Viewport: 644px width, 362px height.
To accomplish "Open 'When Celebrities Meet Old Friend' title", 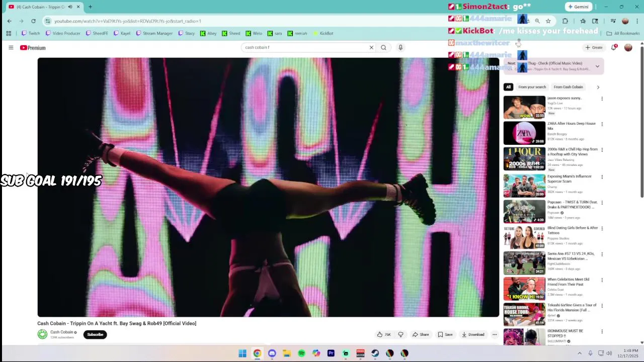I will [568, 282].
